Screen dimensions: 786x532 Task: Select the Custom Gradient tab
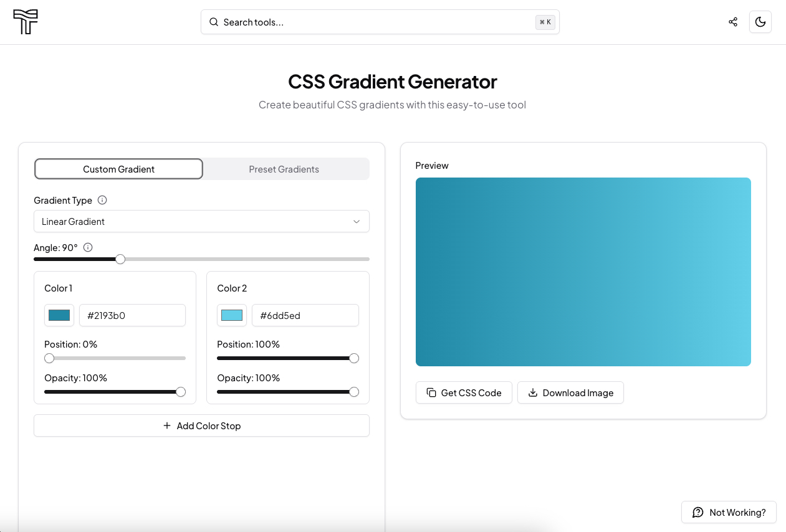click(x=118, y=169)
